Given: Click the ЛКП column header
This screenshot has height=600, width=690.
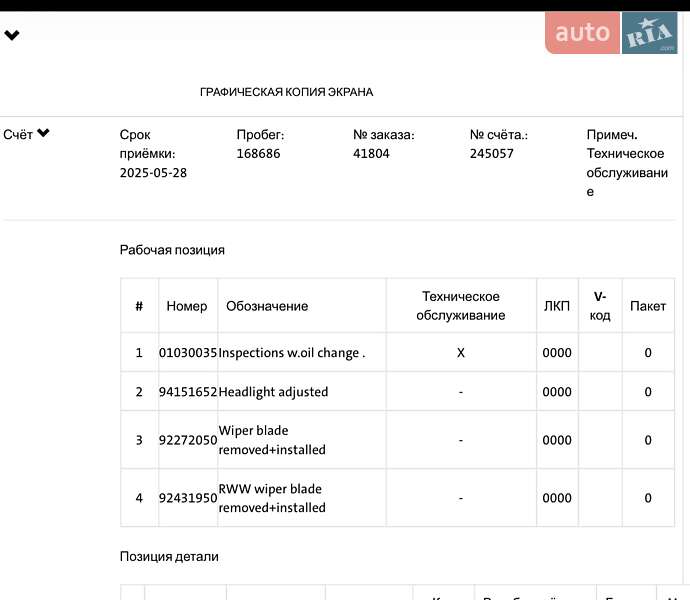Looking at the screenshot, I should (556, 306).
